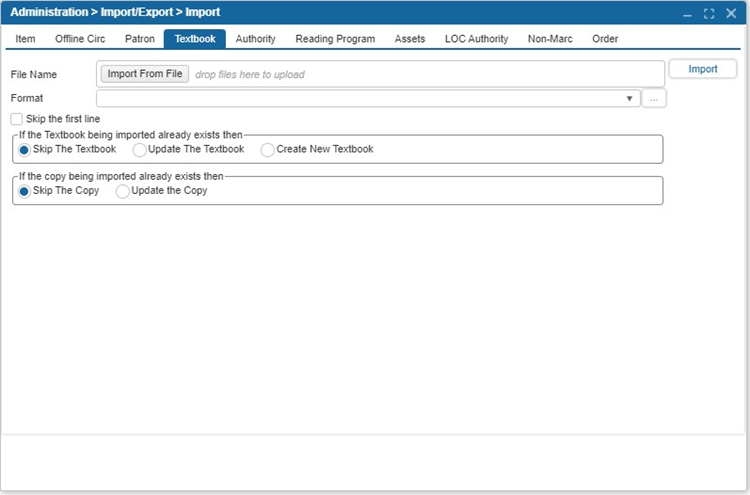Open the Offline Circ tab

pos(80,39)
